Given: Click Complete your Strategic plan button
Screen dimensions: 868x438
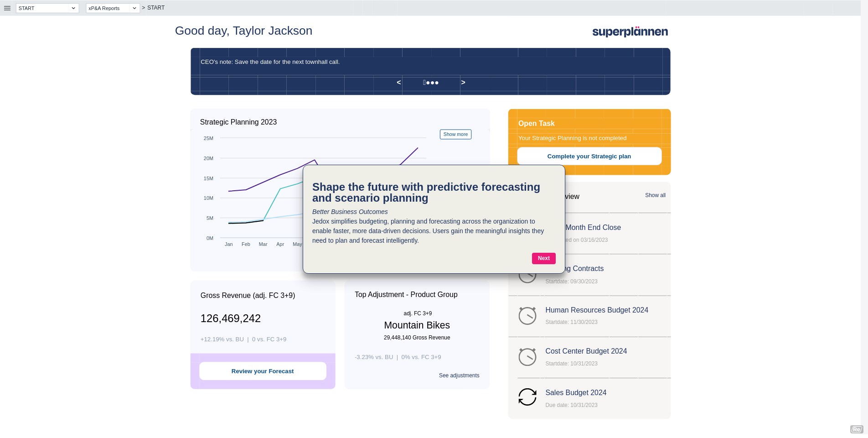Looking at the screenshot, I should coord(589,156).
